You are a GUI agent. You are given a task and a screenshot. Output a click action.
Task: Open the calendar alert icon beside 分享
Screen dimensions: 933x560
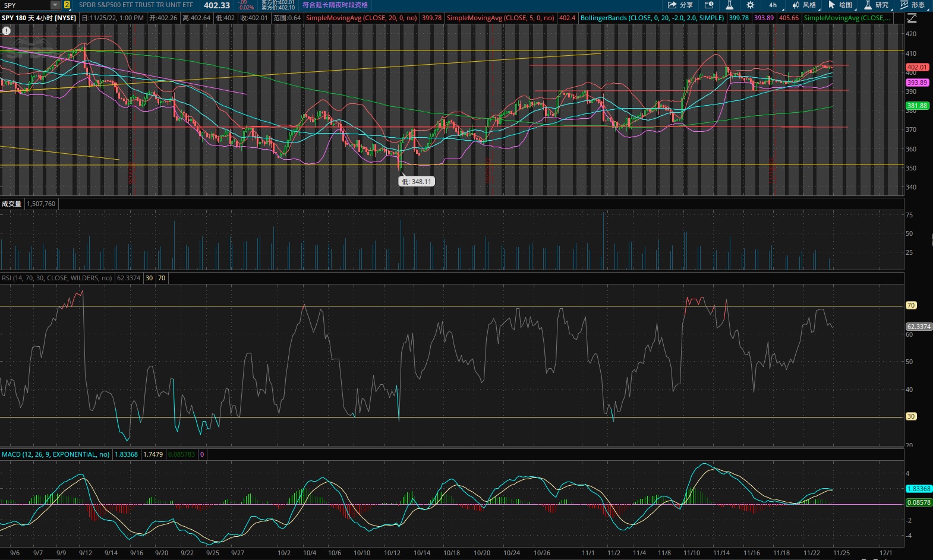tap(709, 5)
